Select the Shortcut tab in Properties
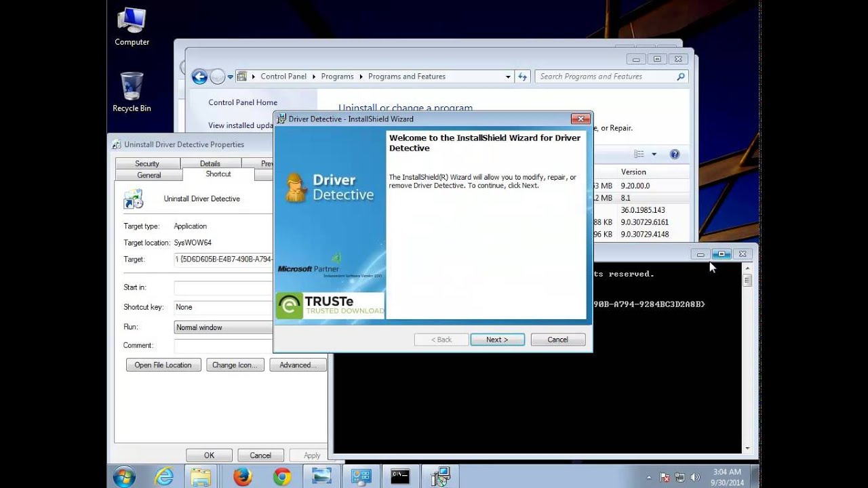 click(218, 174)
